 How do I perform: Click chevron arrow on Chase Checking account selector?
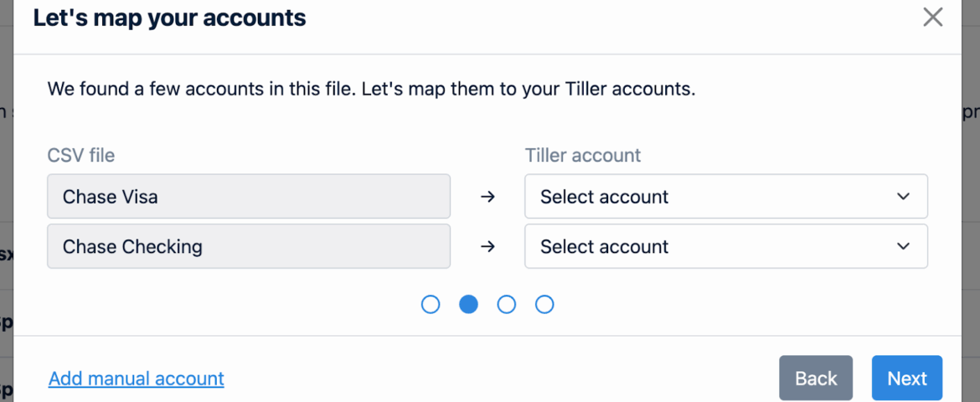903,246
